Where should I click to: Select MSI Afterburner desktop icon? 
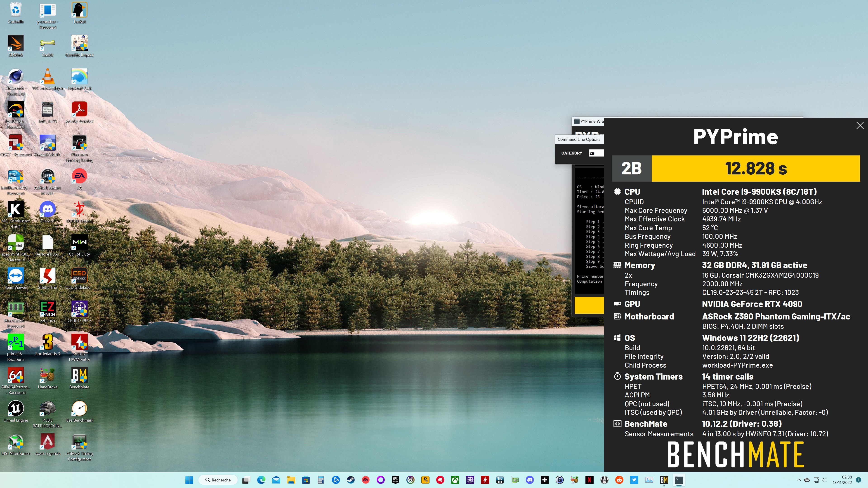click(16, 445)
